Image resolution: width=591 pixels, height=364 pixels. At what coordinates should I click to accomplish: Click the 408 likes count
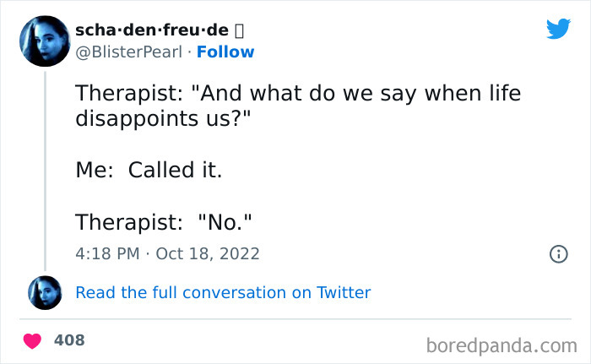(x=69, y=340)
